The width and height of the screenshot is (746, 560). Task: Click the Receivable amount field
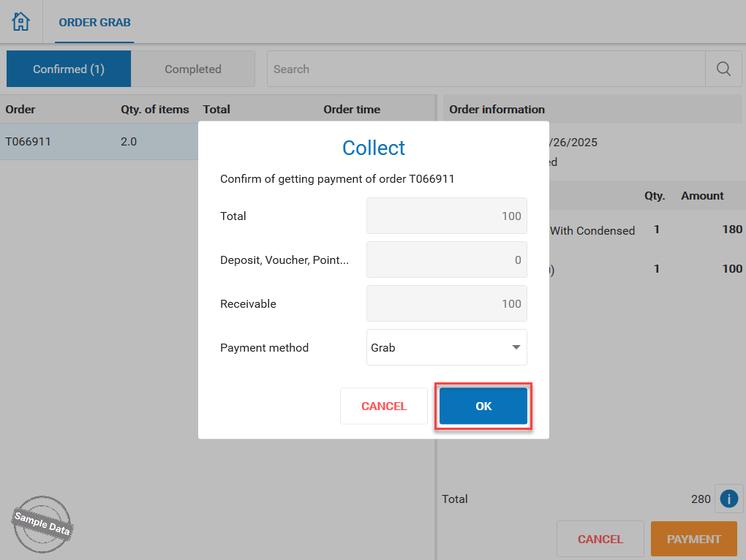pos(446,303)
